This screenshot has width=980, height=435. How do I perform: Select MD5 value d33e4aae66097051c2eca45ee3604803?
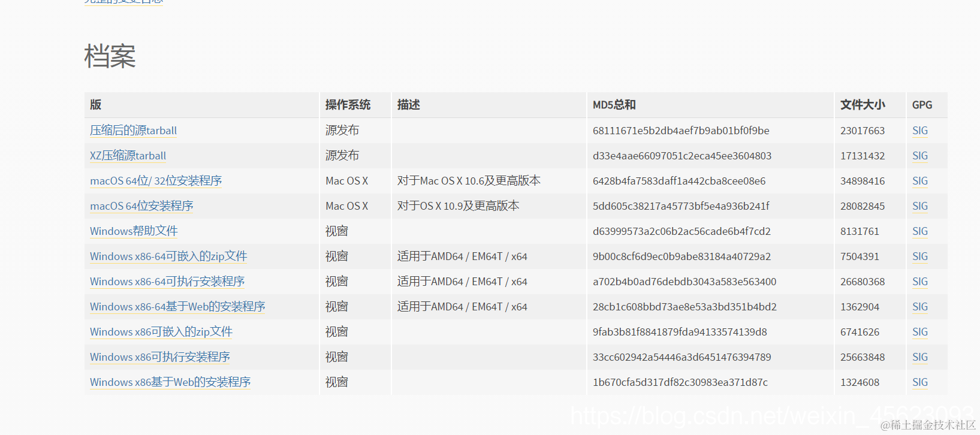682,156
